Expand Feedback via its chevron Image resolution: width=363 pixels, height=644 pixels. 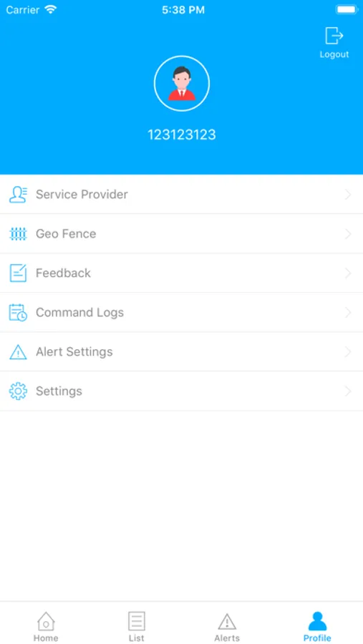[348, 273]
